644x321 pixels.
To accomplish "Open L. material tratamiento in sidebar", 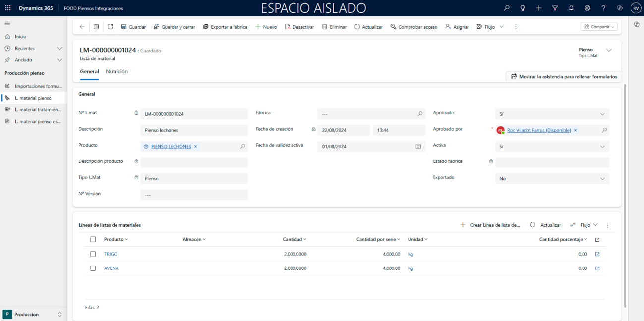I will 38,109.
